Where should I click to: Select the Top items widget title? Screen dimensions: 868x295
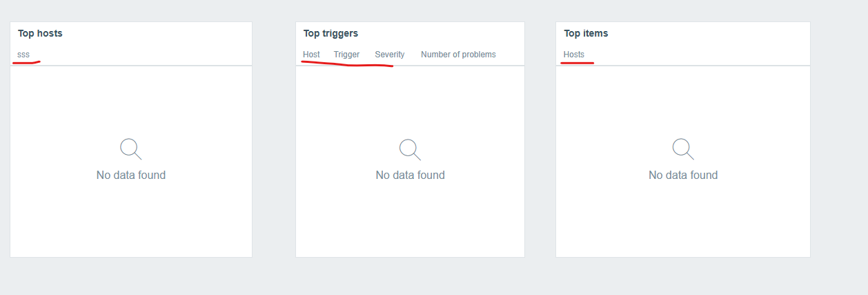[x=586, y=33]
